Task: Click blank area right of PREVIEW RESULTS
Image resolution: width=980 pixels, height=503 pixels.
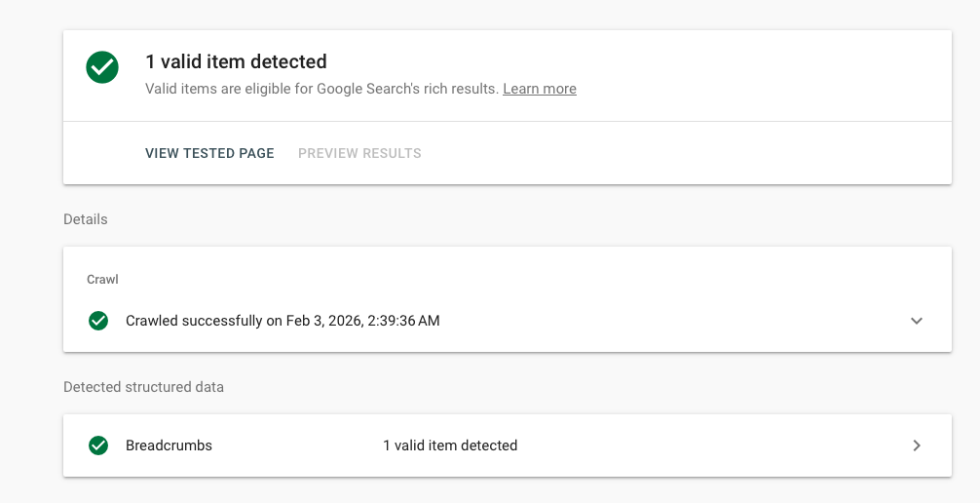Action: 682,153
